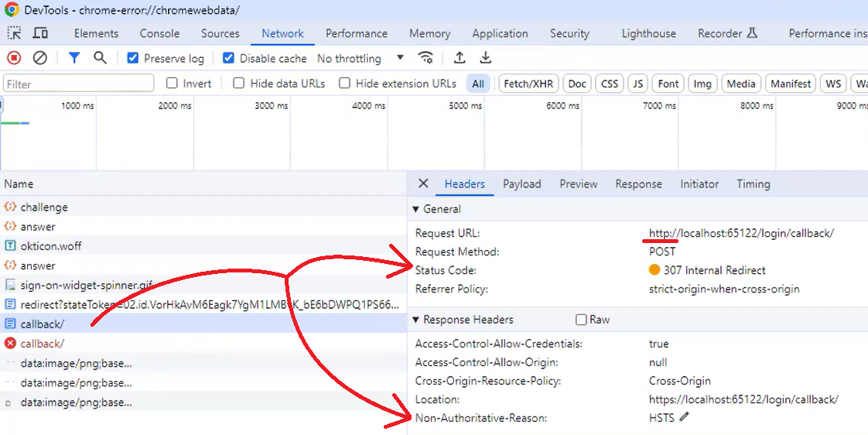Enable the Raw response headers checkbox
The width and height of the screenshot is (868, 435).
coord(581,320)
